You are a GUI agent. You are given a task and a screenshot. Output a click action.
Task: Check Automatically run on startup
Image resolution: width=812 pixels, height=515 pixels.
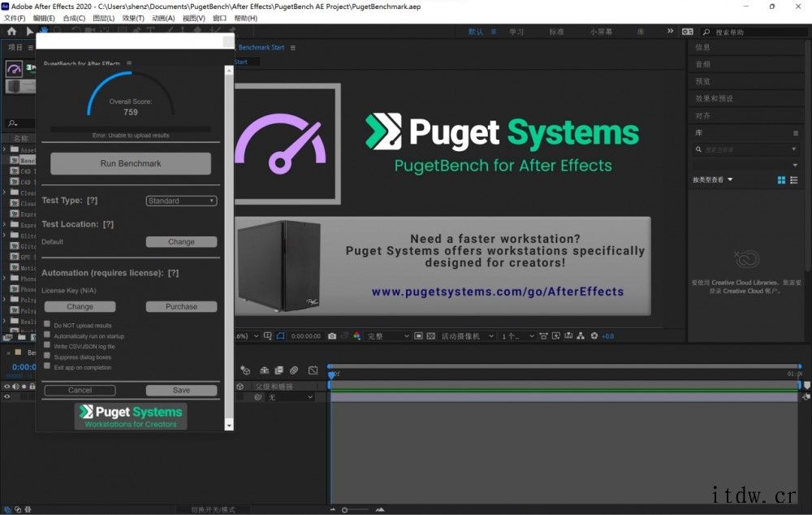(47, 335)
